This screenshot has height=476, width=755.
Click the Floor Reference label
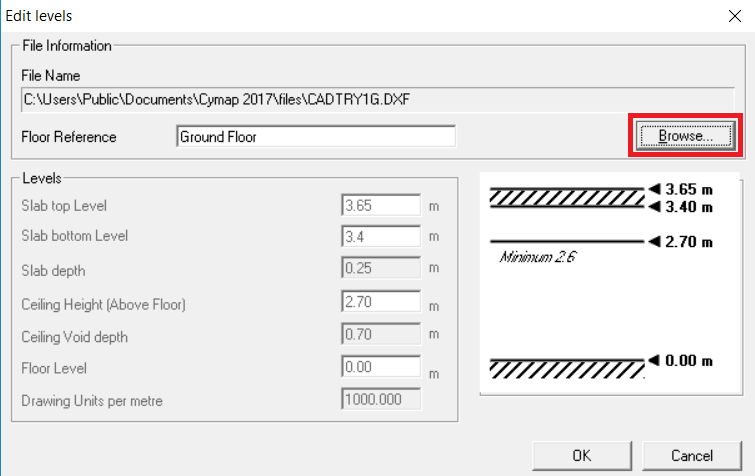coord(69,137)
